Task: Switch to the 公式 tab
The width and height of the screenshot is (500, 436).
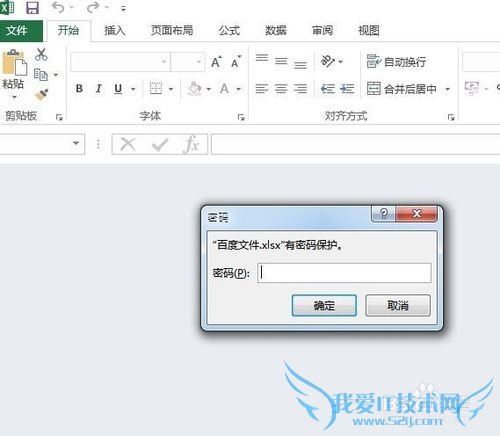Action: pyautogui.click(x=229, y=31)
